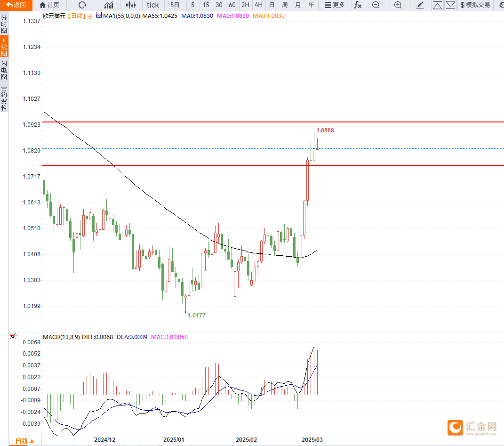Select the 月 monthly timeframe
This screenshot has width=504, height=446.
(298, 5)
